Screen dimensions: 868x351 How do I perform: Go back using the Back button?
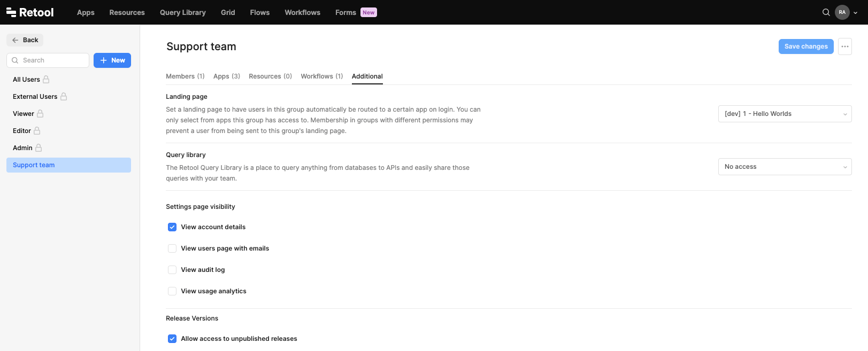click(25, 40)
